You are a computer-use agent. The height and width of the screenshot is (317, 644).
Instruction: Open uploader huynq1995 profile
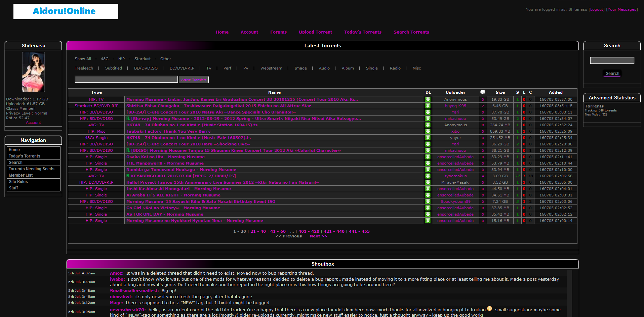(455, 106)
